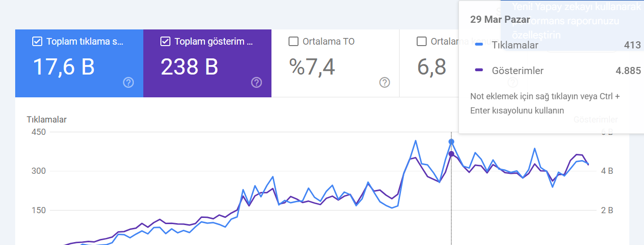Click Tıklamalar 413 row in tooltip
Image resolution: width=644 pixels, height=245 pixels.
coord(558,45)
